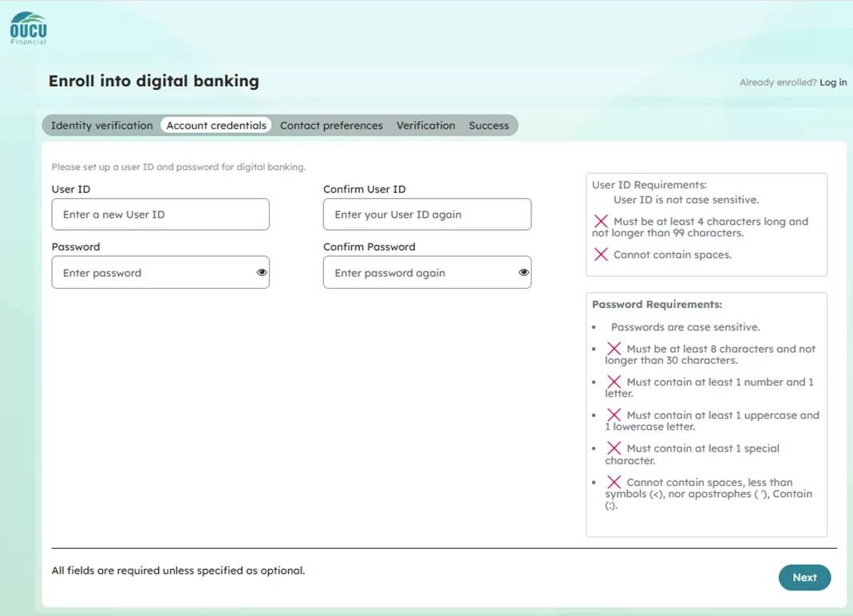Click the Log in link

point(833,82)
